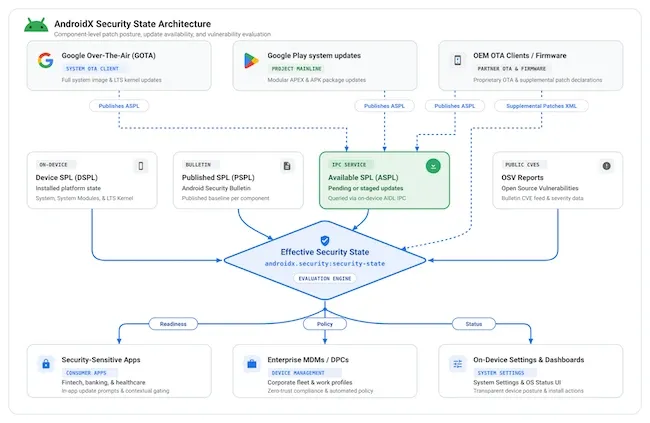Image resolution: width=650 pixels, height=423 pixels.
Task: Click the green Android robot logo
Action: coord(36,25)
